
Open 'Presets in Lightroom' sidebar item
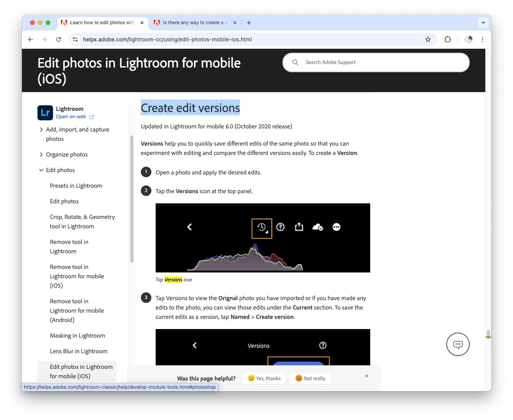coord(76,186)
